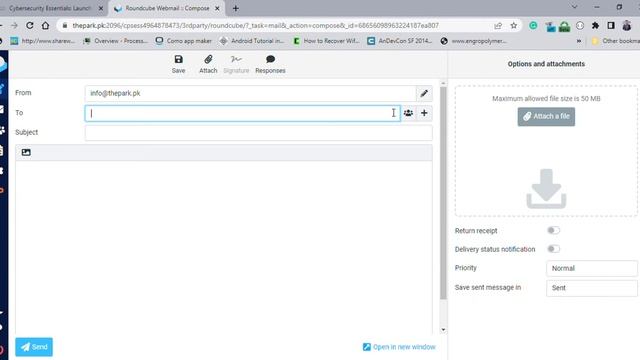
Task: Click the attachment drop zone download graphic
Action: point(546,189)
